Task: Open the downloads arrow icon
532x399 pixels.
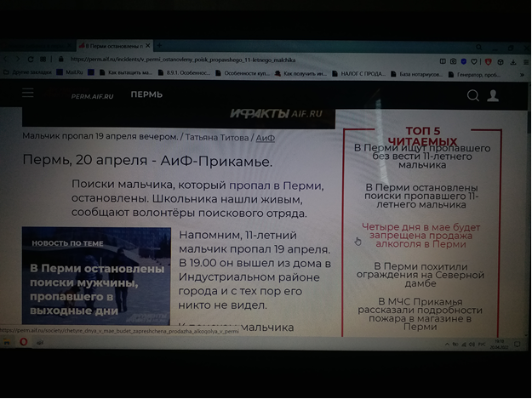Action: pos(513,62)
